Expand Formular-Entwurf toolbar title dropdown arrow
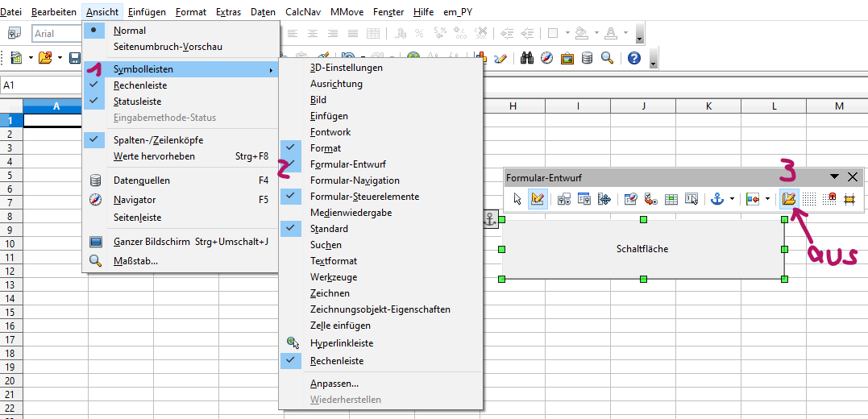This screenshot has height=419, width=868. click(x=835, y=177)
